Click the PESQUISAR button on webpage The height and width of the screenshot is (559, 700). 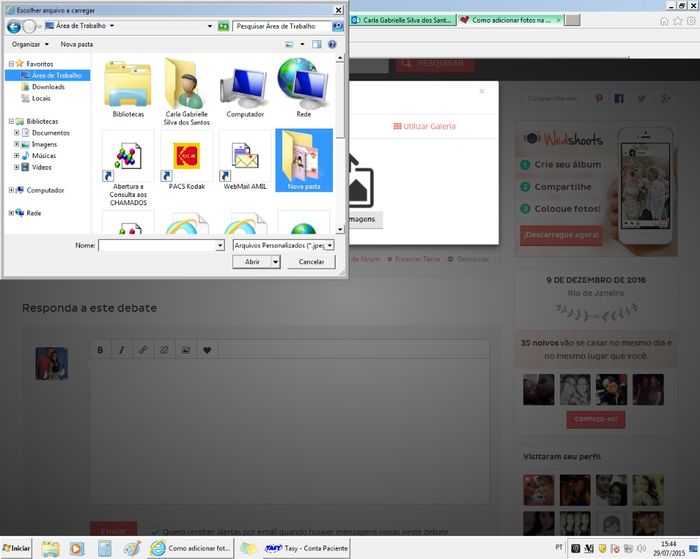[434, 63]
